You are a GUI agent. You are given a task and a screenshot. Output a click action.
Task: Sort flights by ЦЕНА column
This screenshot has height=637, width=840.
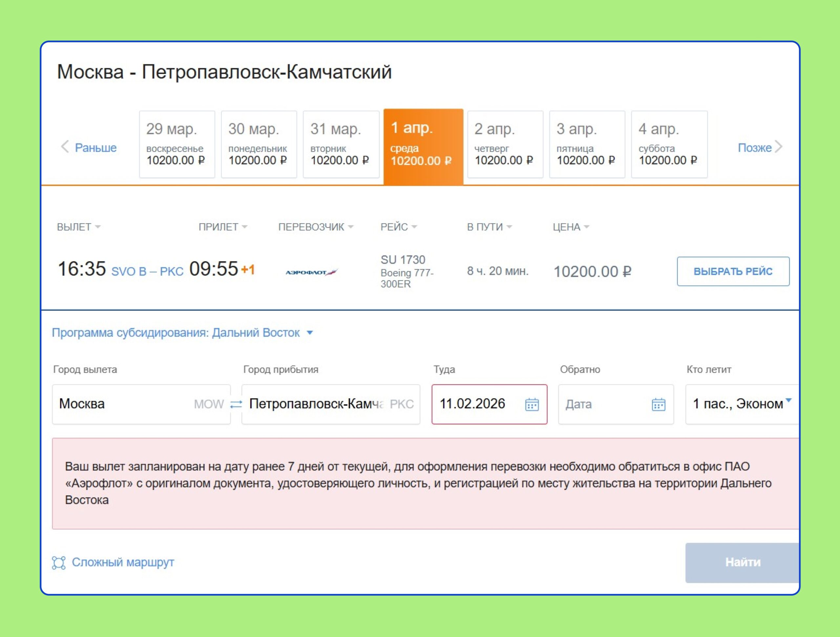click(x=570, y=227)
